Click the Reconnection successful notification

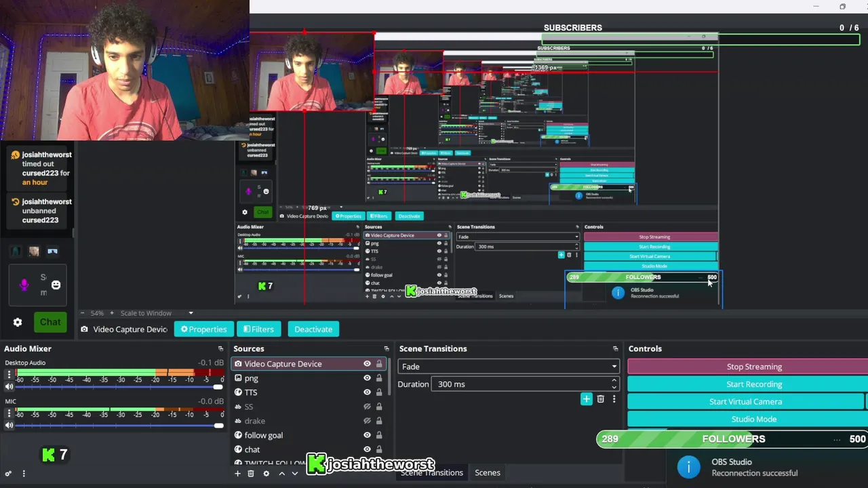point(755,473)
